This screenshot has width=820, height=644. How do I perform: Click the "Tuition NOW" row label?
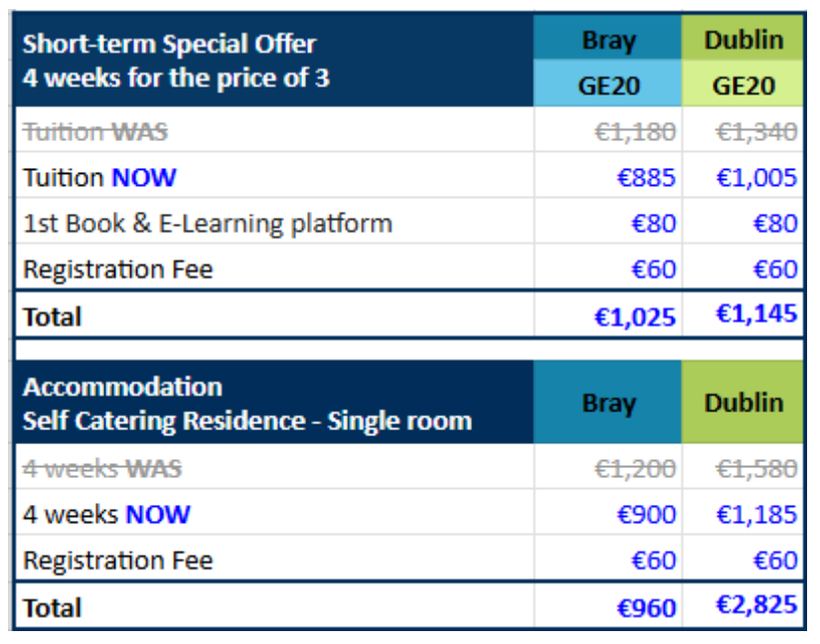click(99, 178)
